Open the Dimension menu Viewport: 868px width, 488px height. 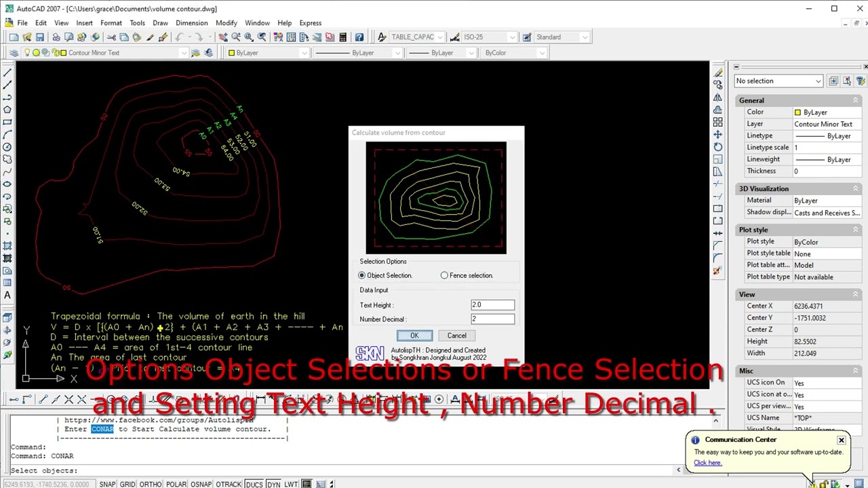pos(192,23)
